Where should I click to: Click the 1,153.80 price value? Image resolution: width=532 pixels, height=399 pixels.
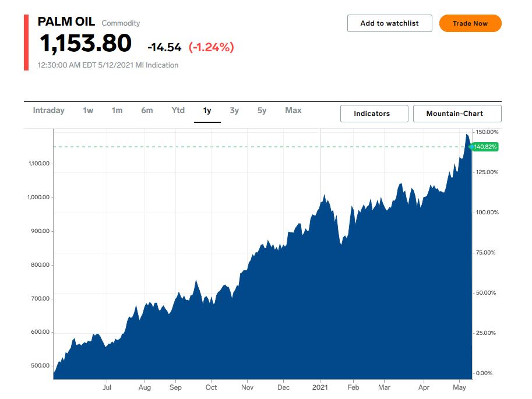coord(85,44)
